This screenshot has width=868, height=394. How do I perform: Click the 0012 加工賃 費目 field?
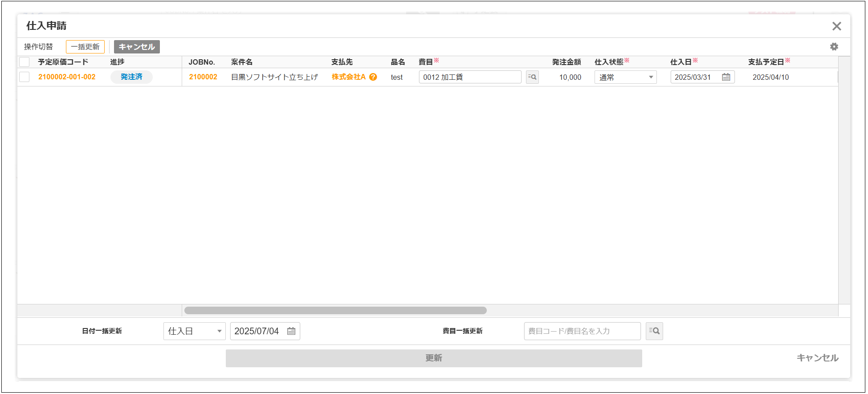click(470, 77)
